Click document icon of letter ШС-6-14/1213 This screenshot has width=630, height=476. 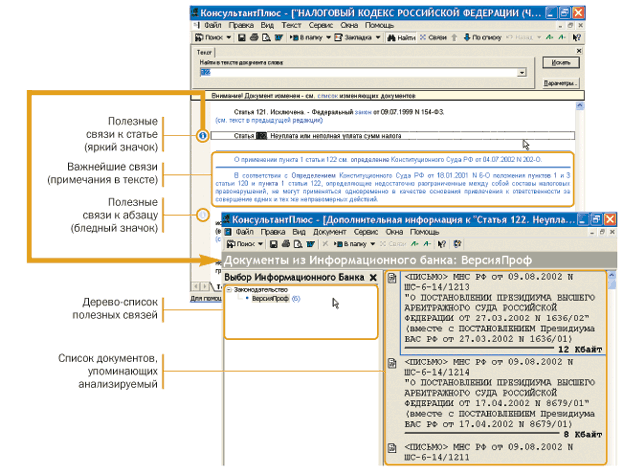pyautogui.click(x=392, y=278)
